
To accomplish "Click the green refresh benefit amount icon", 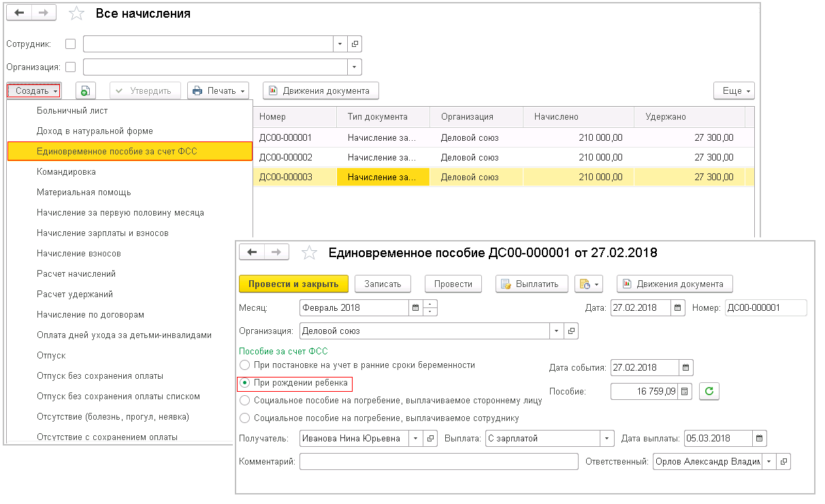I will 711,392.
